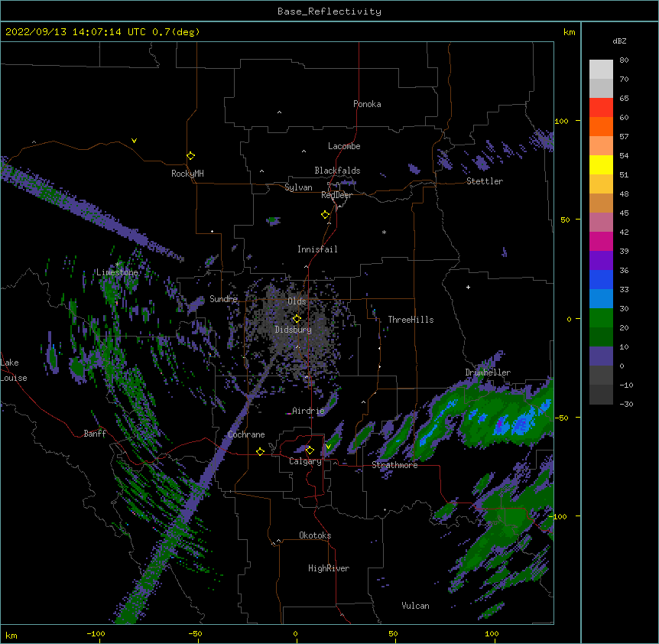Click the Vulcan map label
The height and width of the screenshot is (644, 659).
(415, 606)
